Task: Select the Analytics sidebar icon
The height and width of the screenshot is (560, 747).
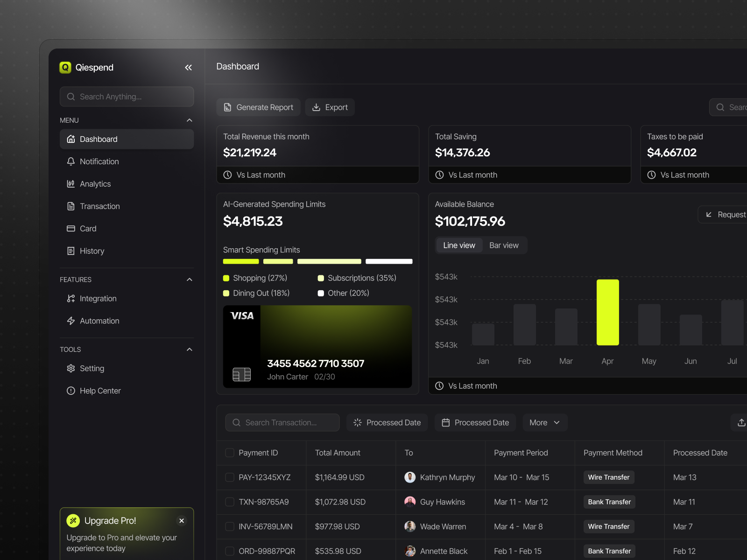Action: tap(70, 184)
